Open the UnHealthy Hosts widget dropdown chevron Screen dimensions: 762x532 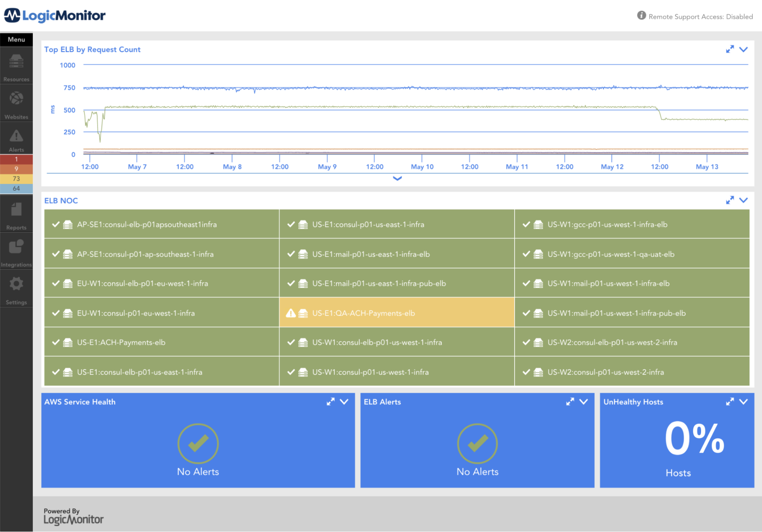tap(743, 401)
